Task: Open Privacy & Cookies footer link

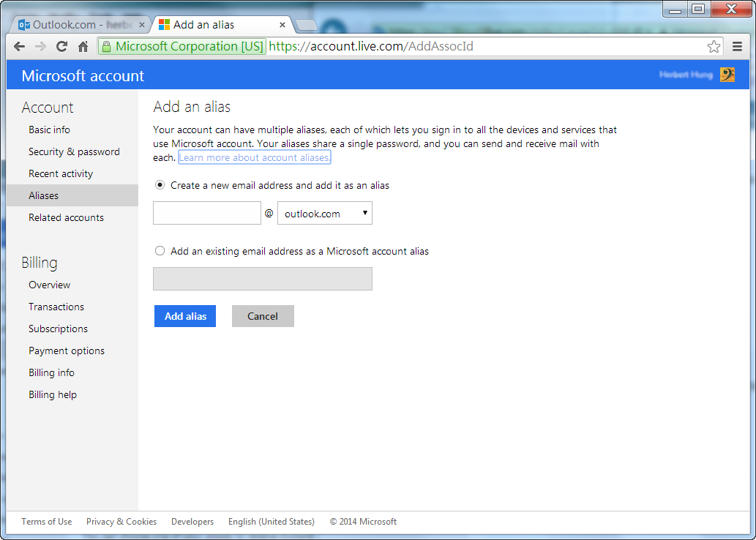Action: coord(121,522)
